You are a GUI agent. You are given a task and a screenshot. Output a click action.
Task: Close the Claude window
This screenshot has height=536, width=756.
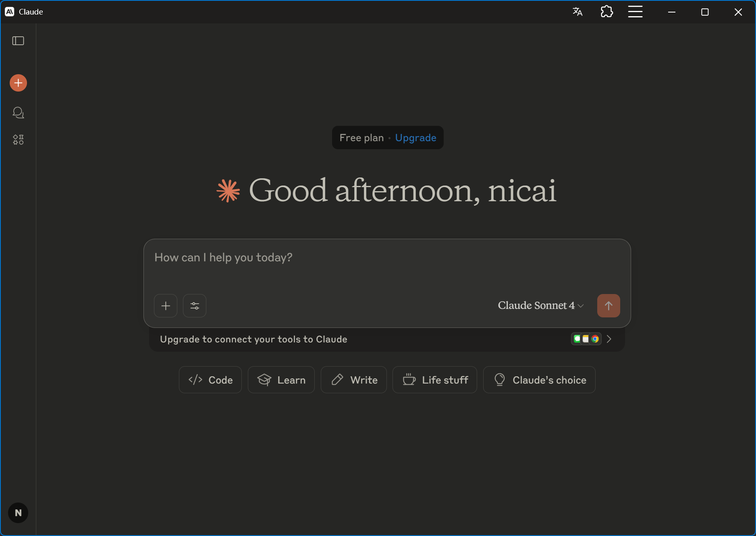pyautogui.click(x=738, y=12)
